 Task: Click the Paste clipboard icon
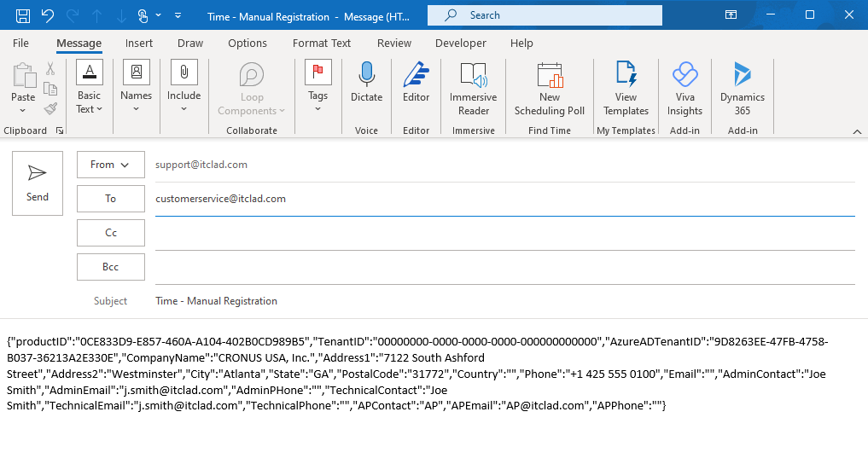(23, 75)
